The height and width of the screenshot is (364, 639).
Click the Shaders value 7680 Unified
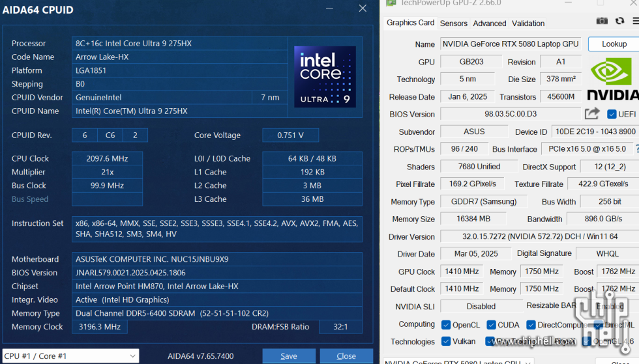479,166
